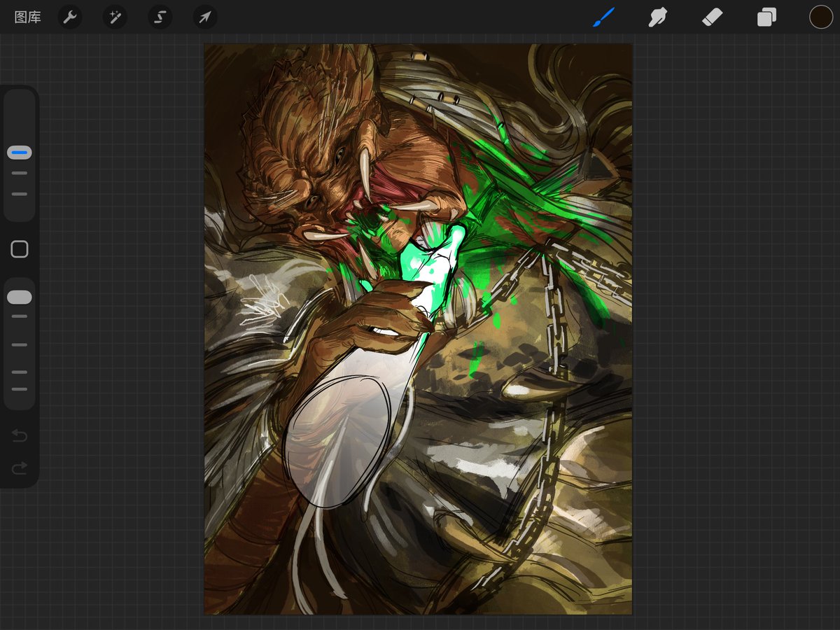Activate the Transform arrow tool
The image size is (840, 630).
[x=205, y=17]
